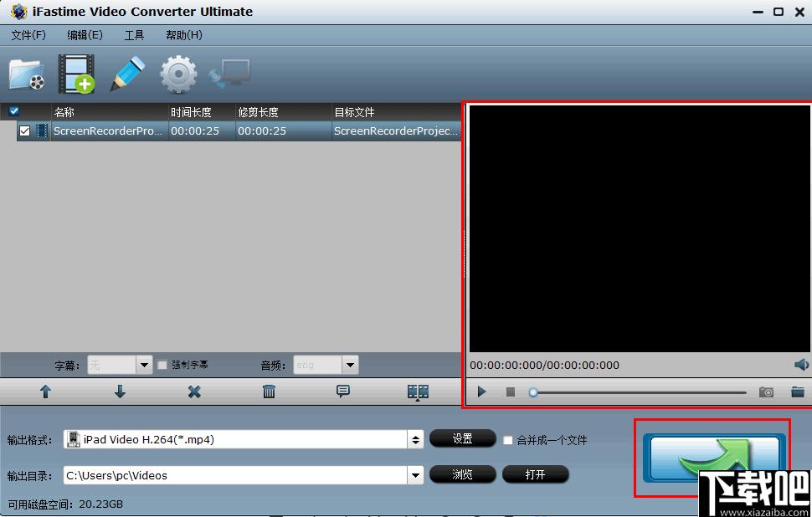The width and height of the screenshot is (812, 517).
Task: Open the speech bubble properties icon
Action: click(343, 391)
